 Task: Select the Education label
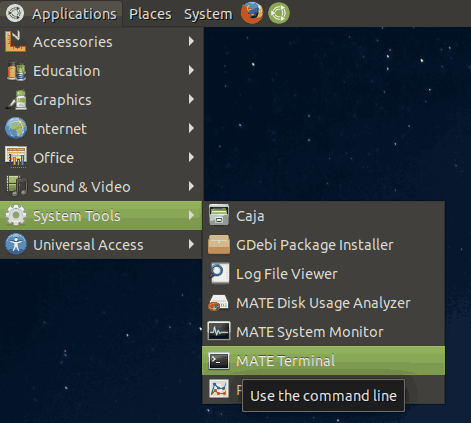click(x=67, y=71)
